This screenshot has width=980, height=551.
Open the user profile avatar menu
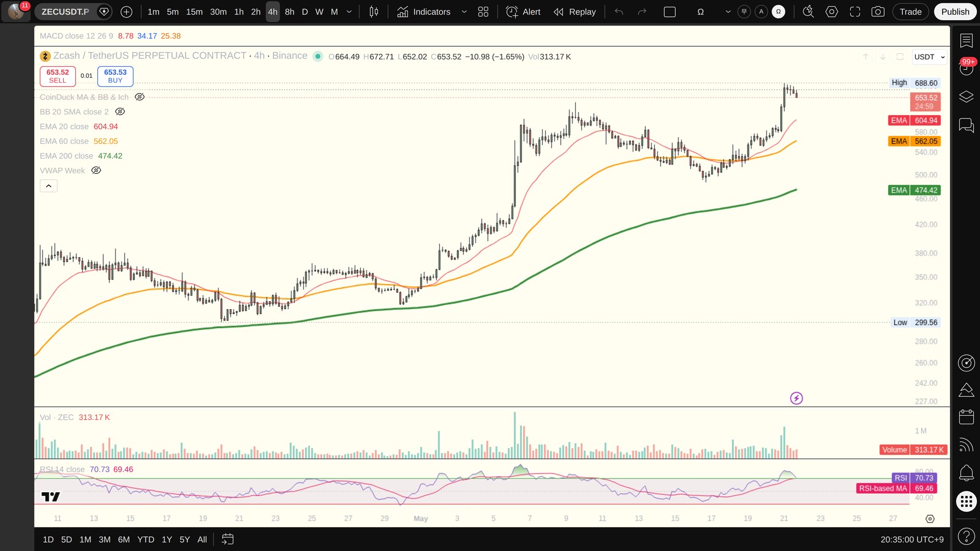[x=17, y=11]
